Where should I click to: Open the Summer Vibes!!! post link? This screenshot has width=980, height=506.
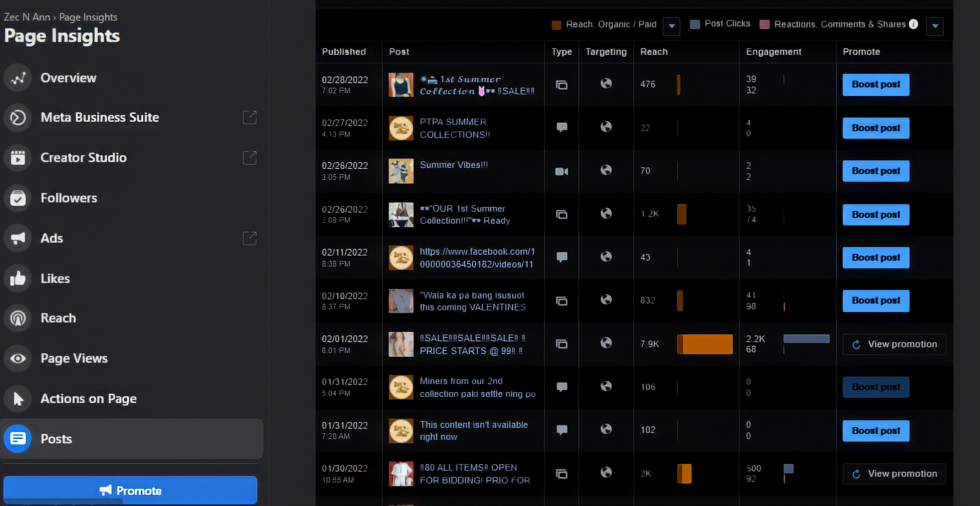pos(454,165)
